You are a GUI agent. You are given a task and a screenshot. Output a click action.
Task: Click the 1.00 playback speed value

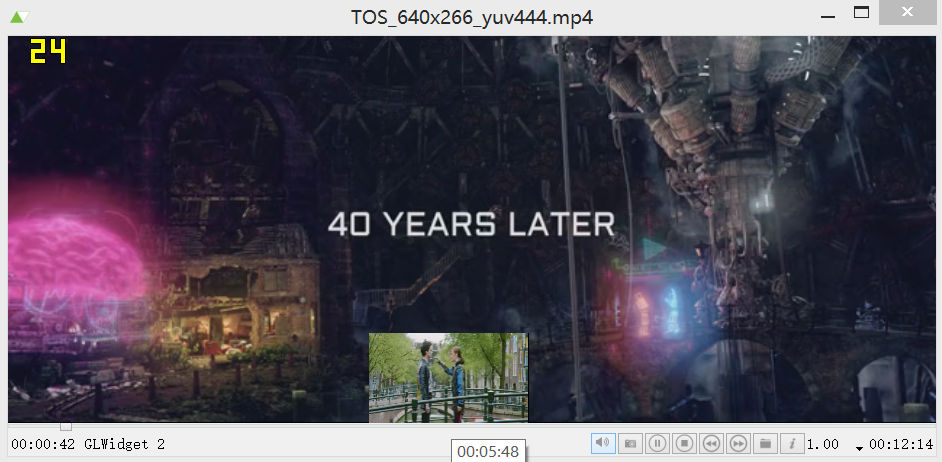coord(822,444)
